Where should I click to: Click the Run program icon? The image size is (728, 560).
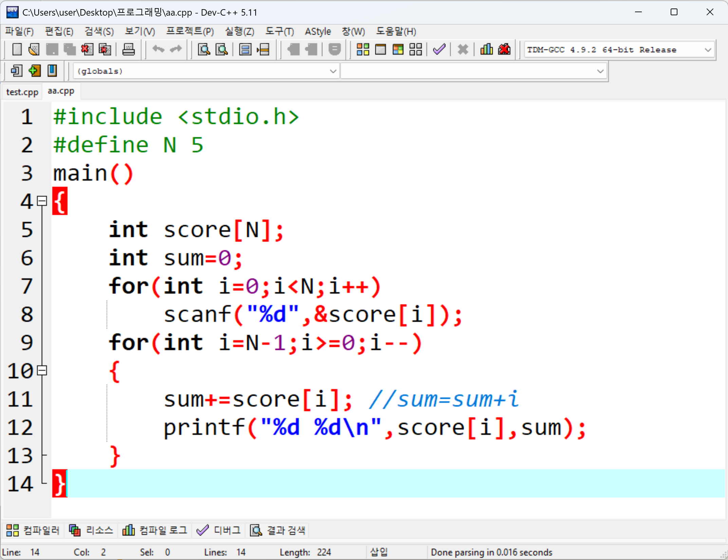click(380, 50)
